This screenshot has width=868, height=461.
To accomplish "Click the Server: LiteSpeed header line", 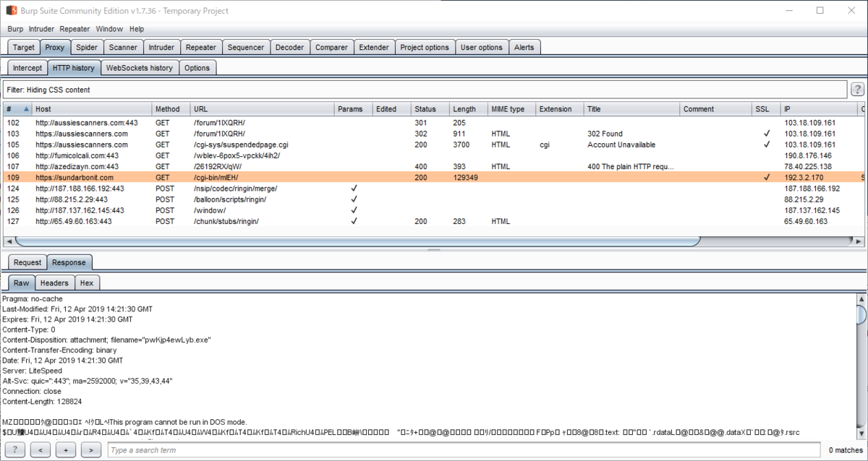I will pos(32,371).
